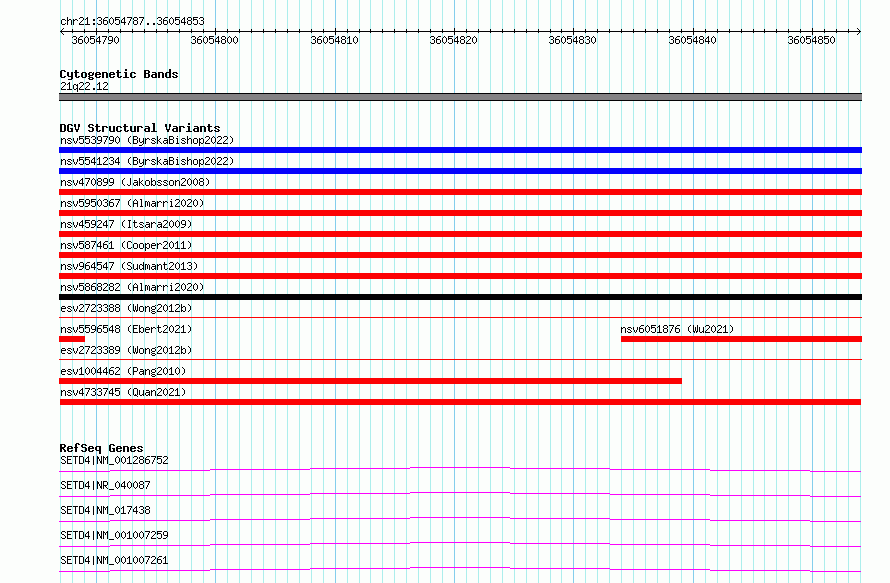This screenshot has width=890, height=583.
Task: Select the red bar under nsv964547
Action: [x=460, y=276]
